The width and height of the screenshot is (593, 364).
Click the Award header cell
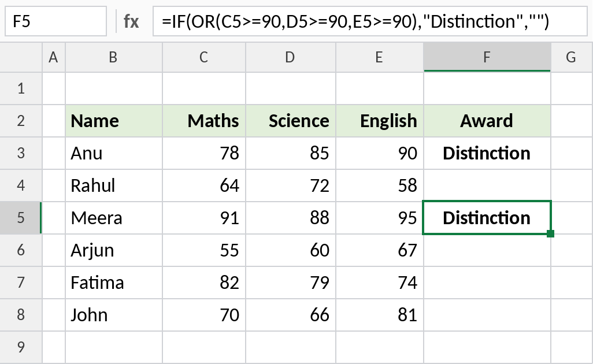tap(487, 121)
